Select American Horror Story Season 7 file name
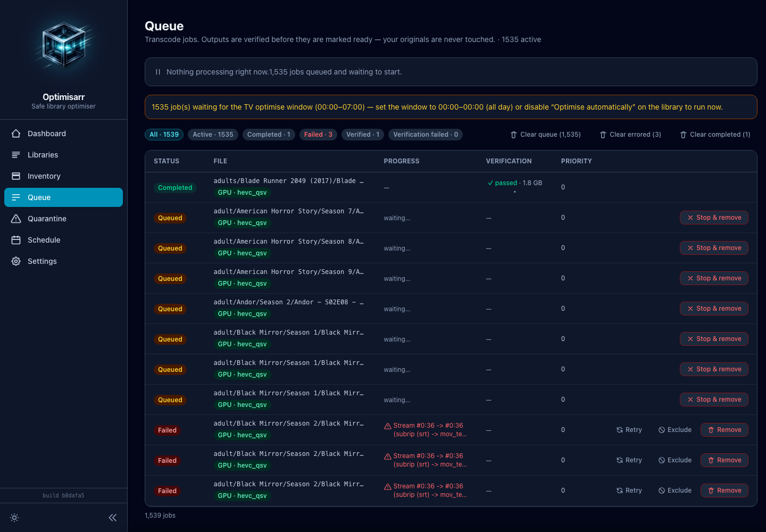 pos(289,211)
